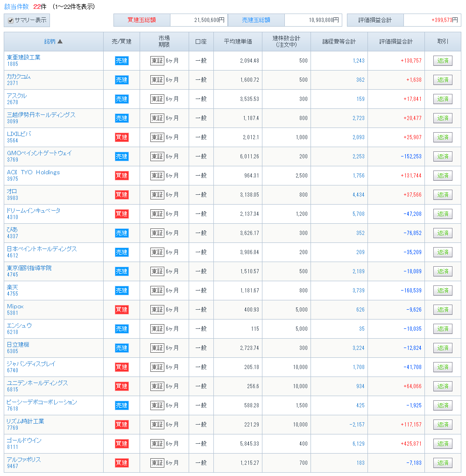Click 返済 button for 東亜建設工業
Screen dimensions: 466x476
click(443, 61)
